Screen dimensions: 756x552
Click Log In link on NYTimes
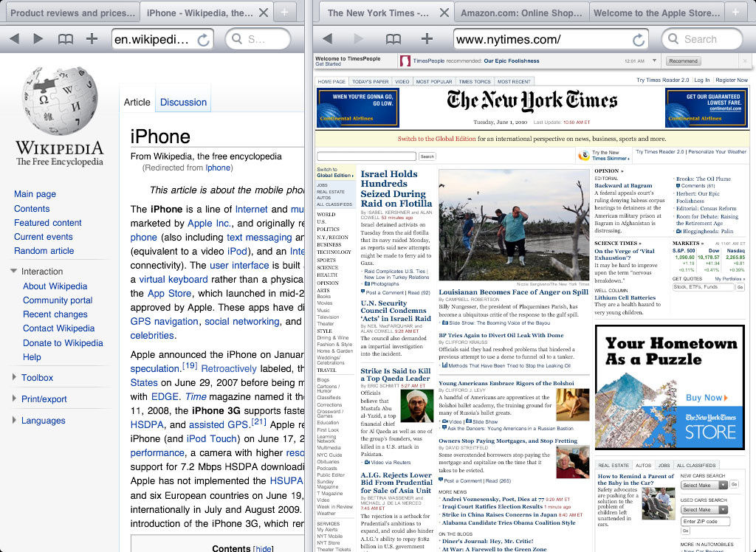pos(701,80)
